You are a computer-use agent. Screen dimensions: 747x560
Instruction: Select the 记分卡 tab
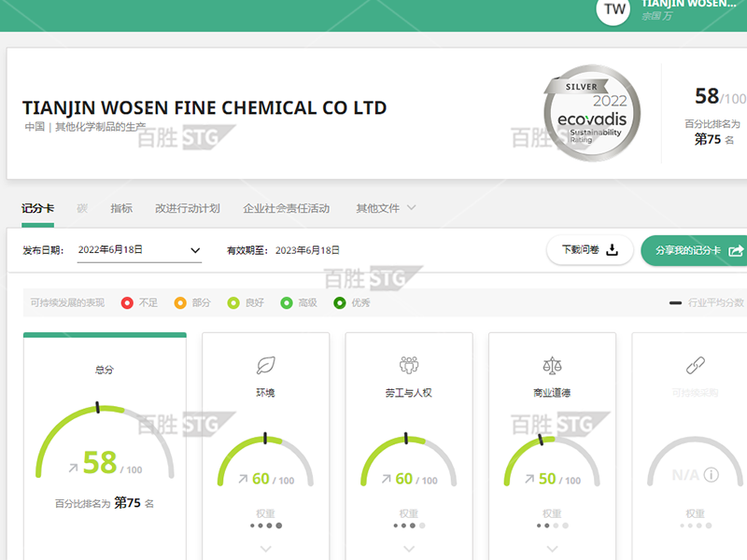(x=37, y=208)
